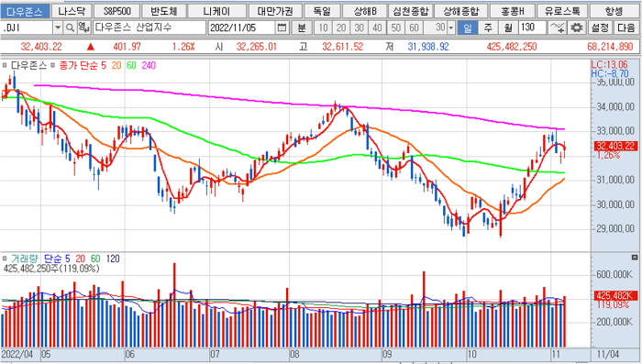Close the volume panel with its X icon
Screen dimensions: 642x364
coord(635,258)
